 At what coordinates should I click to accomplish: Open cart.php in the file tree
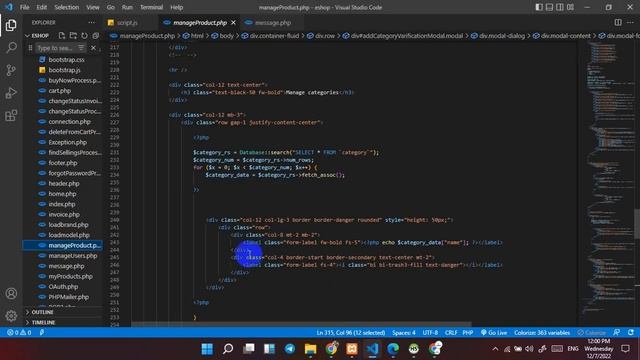pyautogui.click(x=60, y=91)
